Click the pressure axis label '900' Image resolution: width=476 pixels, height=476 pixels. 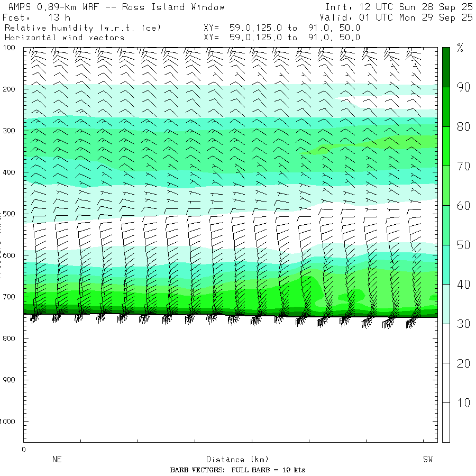(x=9, y=380)
